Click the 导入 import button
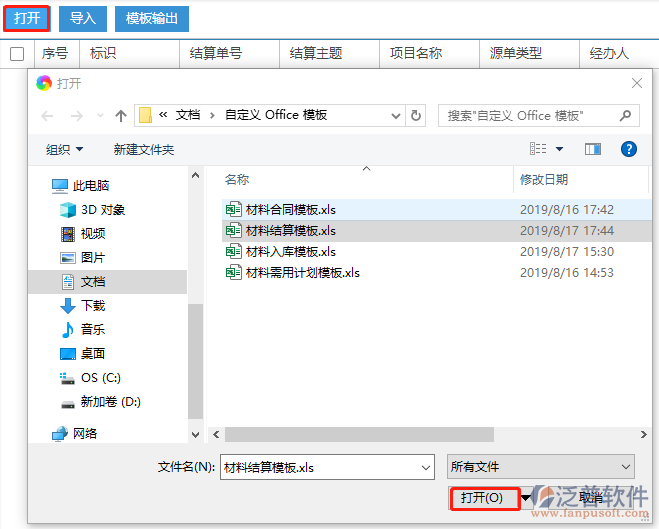The height and width of the screenshot is (529, 659). 83,18
